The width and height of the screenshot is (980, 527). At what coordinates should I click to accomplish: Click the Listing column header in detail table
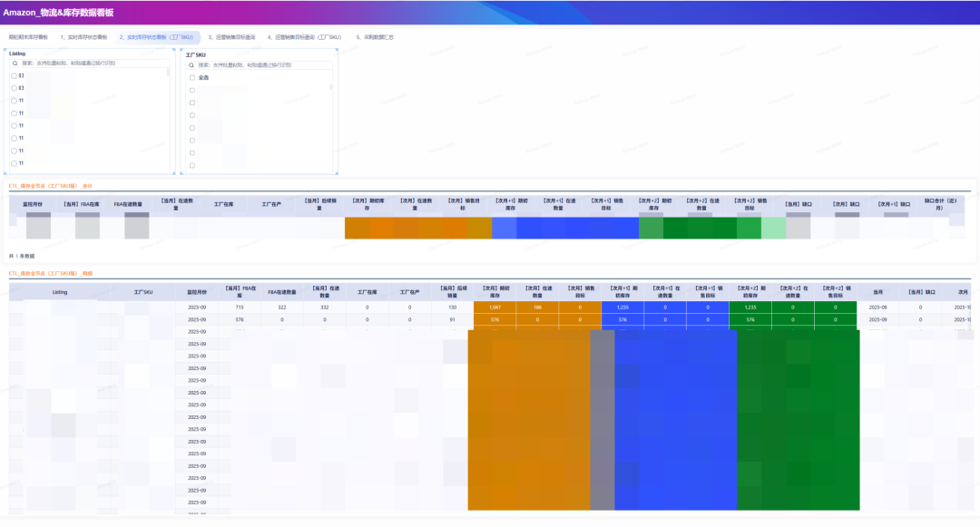(x=60, y=292)
